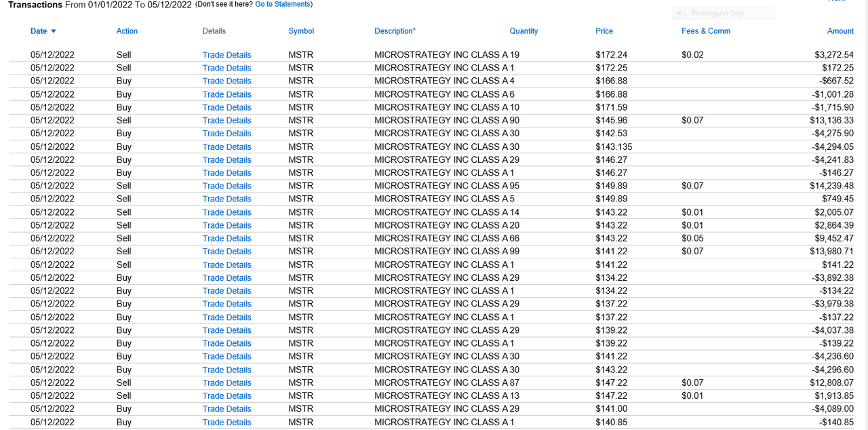
Task: Sort by the Symbol column header
Action: click(x=301, y=31)
